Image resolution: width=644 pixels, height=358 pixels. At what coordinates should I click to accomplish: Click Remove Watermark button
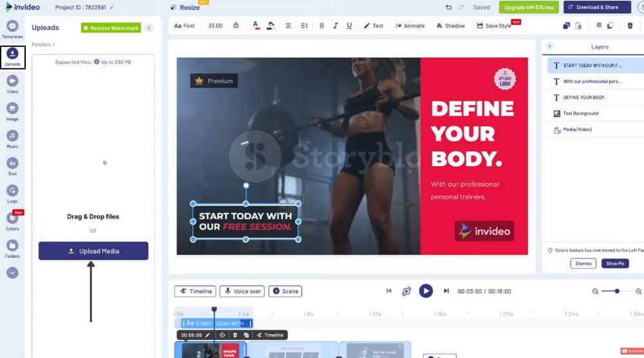(111, 28)
